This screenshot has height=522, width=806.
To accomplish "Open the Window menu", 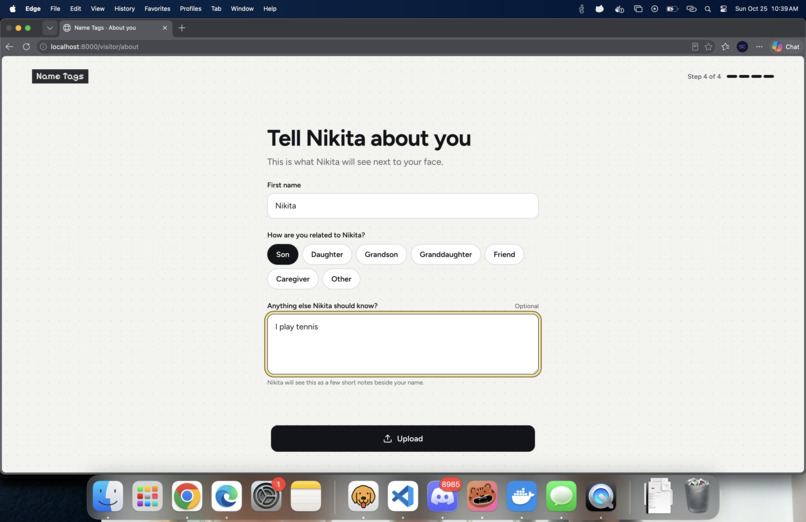I will tap(242, 9).
